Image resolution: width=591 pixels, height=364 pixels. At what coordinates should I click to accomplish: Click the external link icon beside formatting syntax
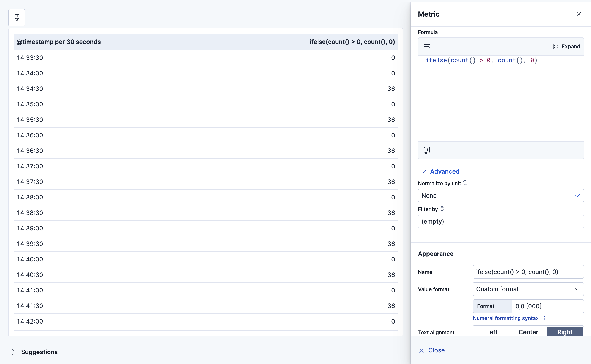[x=543, y=318]
